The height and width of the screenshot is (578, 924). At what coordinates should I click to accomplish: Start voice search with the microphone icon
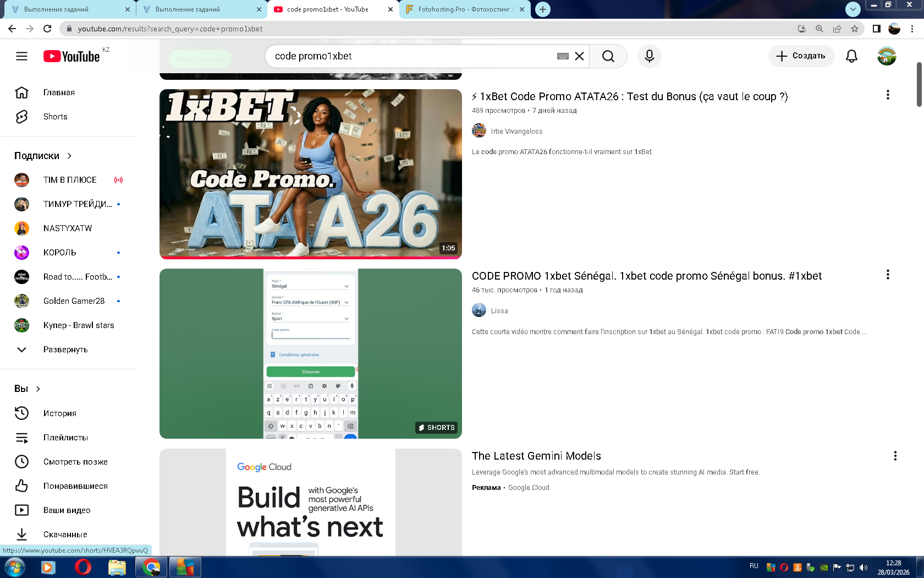coord(650,56)
